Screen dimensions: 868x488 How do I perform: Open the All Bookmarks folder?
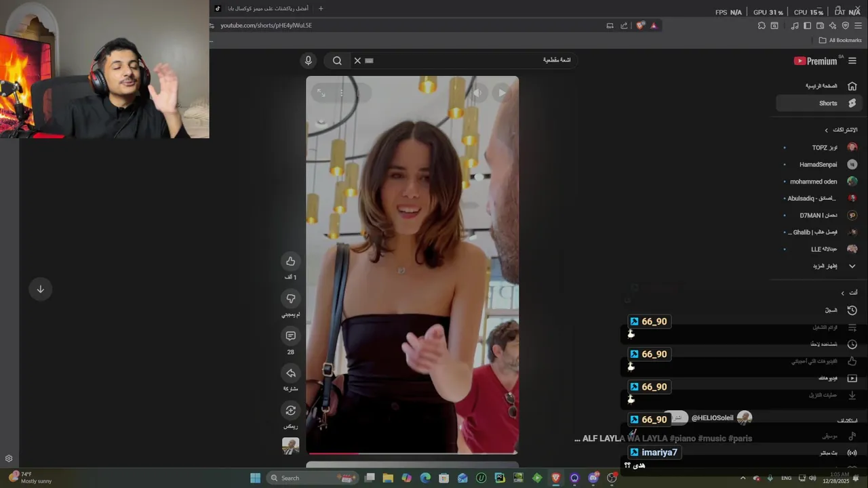(x=840, y=40)
